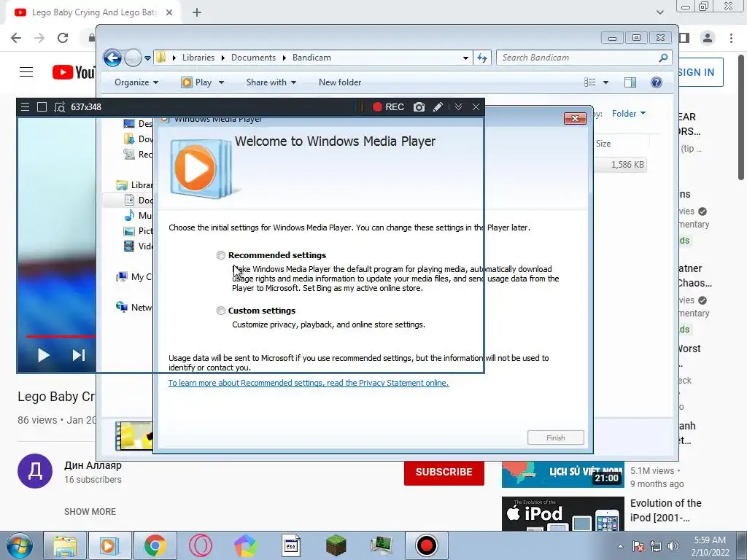Open the YouTube guide hamburger menu
The height and width of the screenshot is (560, 747).
26,72
